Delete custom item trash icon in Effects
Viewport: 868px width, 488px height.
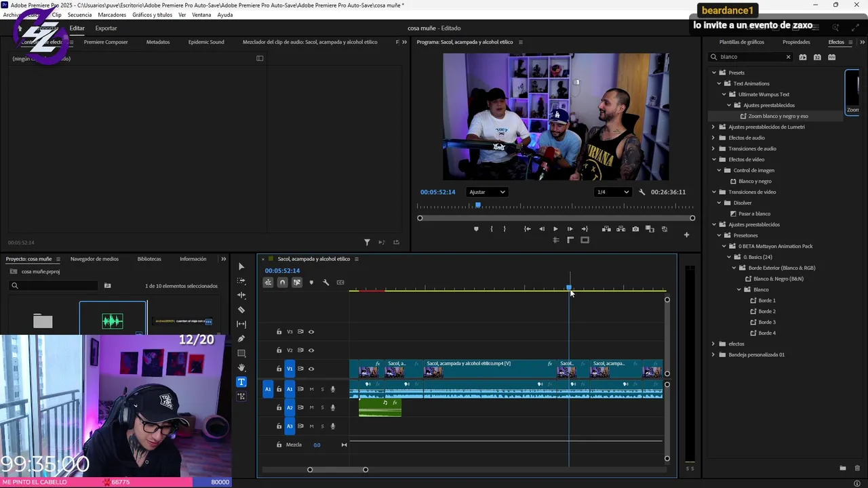[x=857, y=468]
